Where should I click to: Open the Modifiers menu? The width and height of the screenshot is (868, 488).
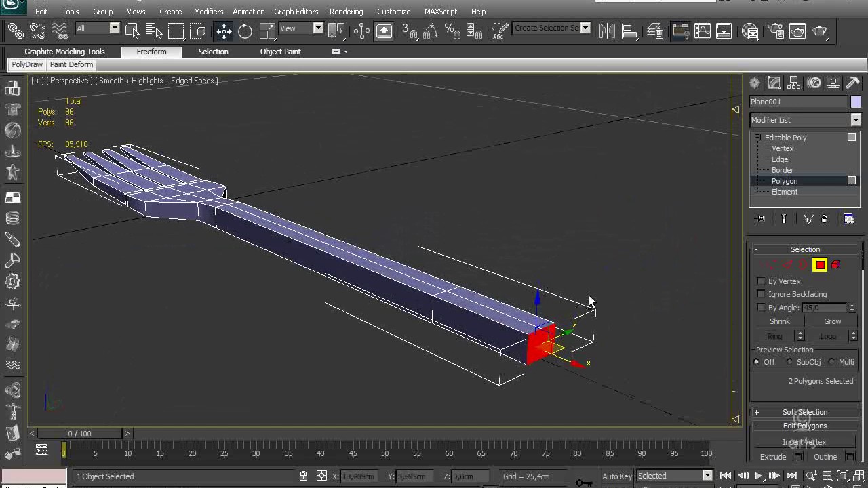(208, 12)
